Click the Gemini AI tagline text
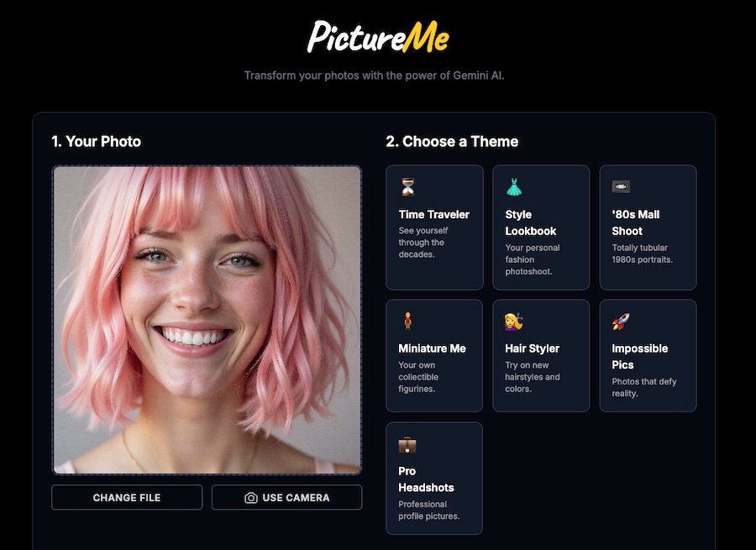Viewport: 756px width, 550px height. pyautogui.click(x=375, y=75)
